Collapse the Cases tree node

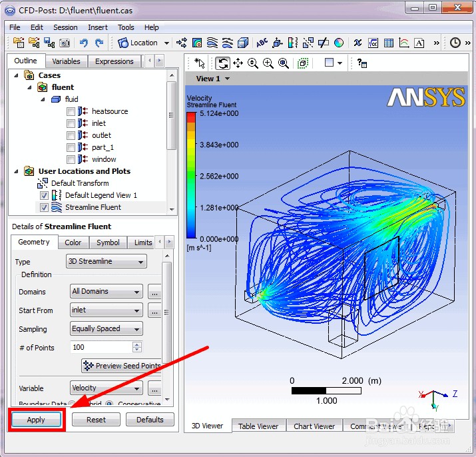coord(16,75)
